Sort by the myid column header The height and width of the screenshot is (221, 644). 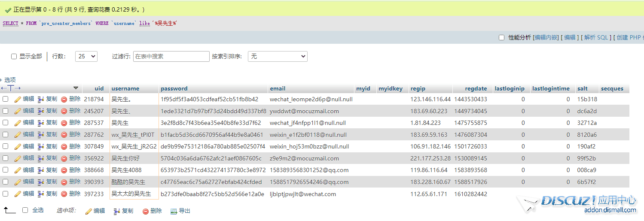point(363,89)
